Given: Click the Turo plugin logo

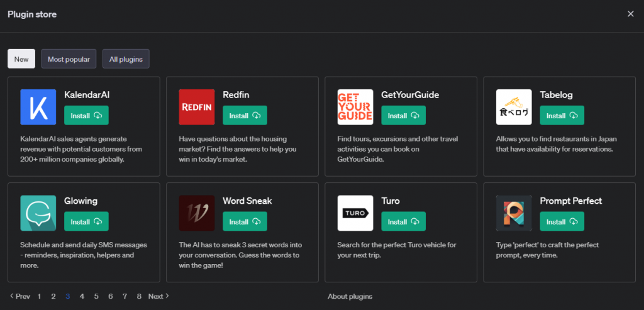Looking at the screenshot, I should tap(355, 213).
